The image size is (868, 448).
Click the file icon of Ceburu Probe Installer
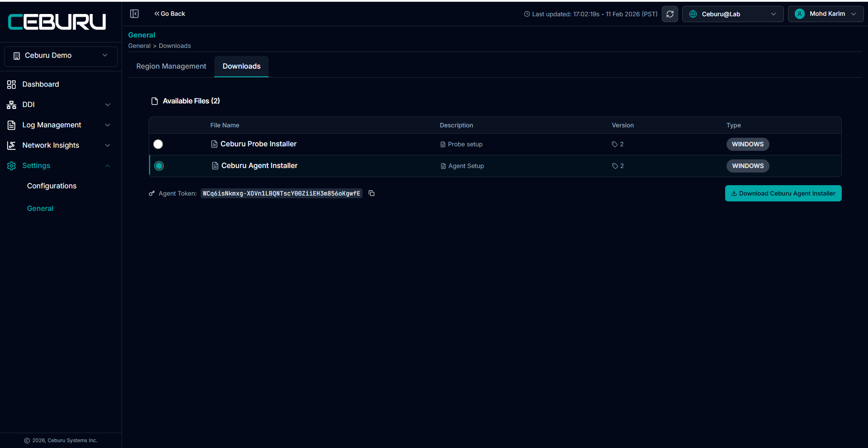click(214, 144)
